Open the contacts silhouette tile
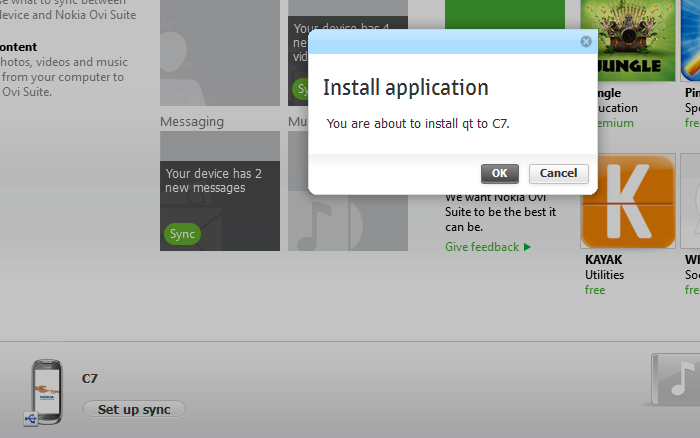Image resolution: width=700 pixels, height=438 pixels. coord(220,53)
